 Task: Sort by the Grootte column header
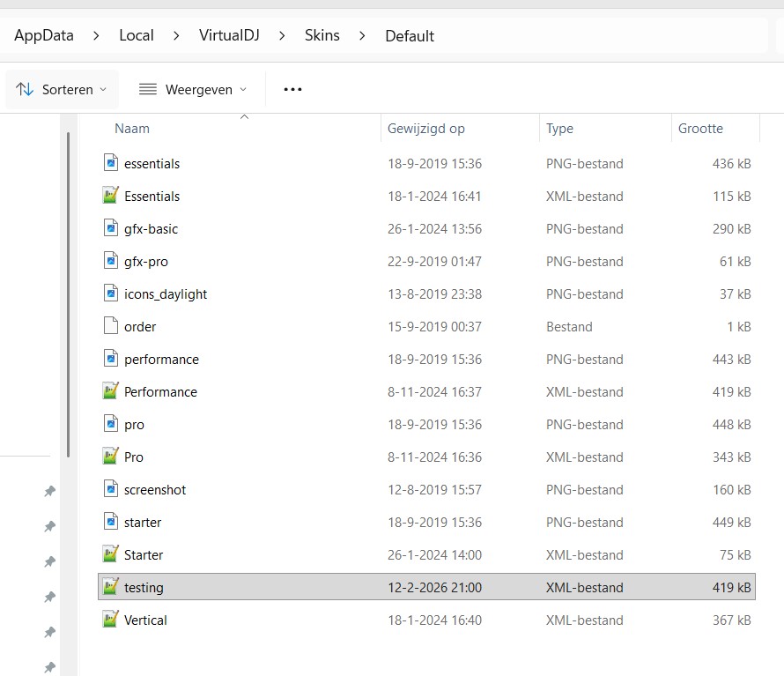click(700, 129)
